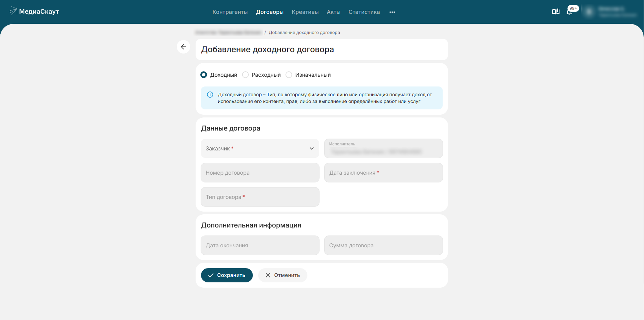
Task: Open the three-dots more menu
Action: (392, 12)
